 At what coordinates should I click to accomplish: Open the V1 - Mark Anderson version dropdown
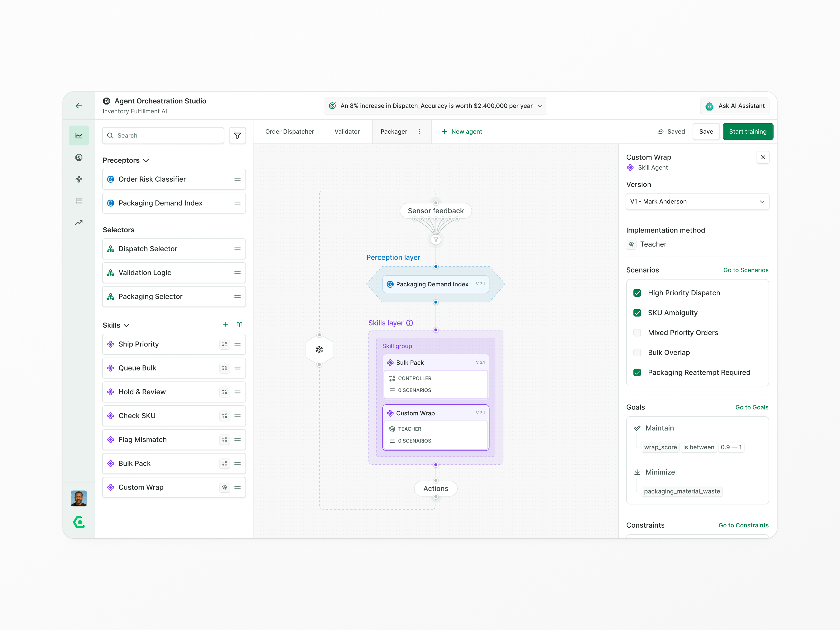pos(697,201)
